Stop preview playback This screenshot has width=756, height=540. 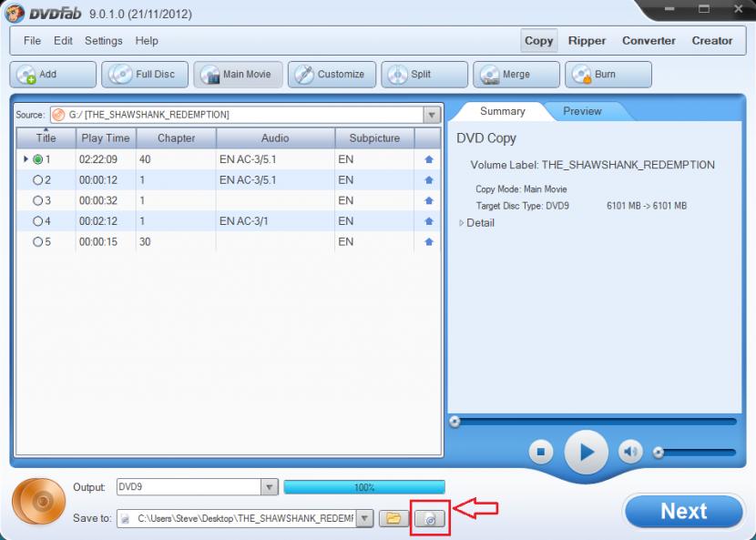[x=540, y=453]
